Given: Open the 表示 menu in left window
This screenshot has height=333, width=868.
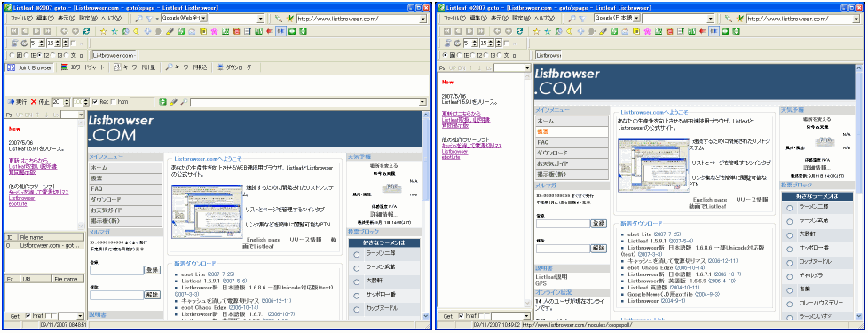Looking at the screenshot, I should (67, 19).
